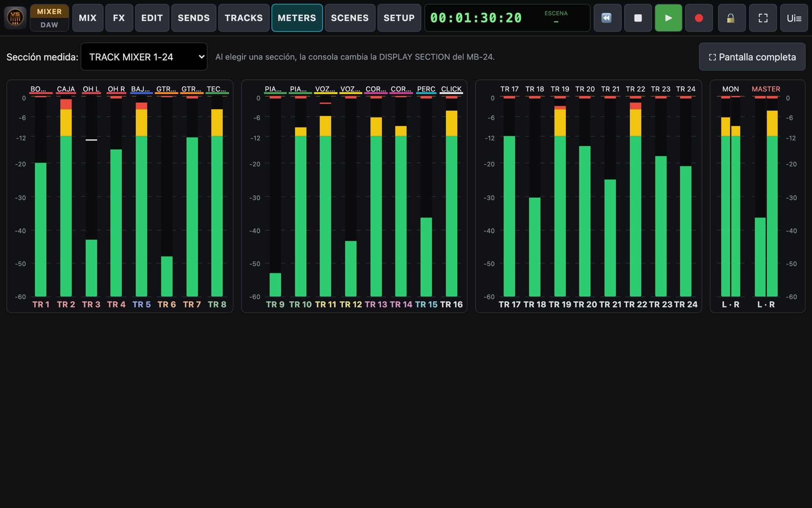Click the MASTER meter label
Image resolution: width=812 pixels, height=508 pixels.
(x=766, y=89)
